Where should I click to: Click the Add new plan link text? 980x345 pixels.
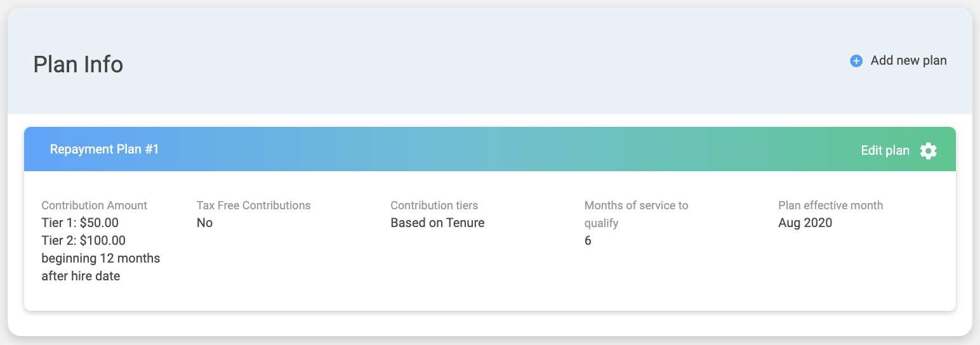click(x=908, y=61)
